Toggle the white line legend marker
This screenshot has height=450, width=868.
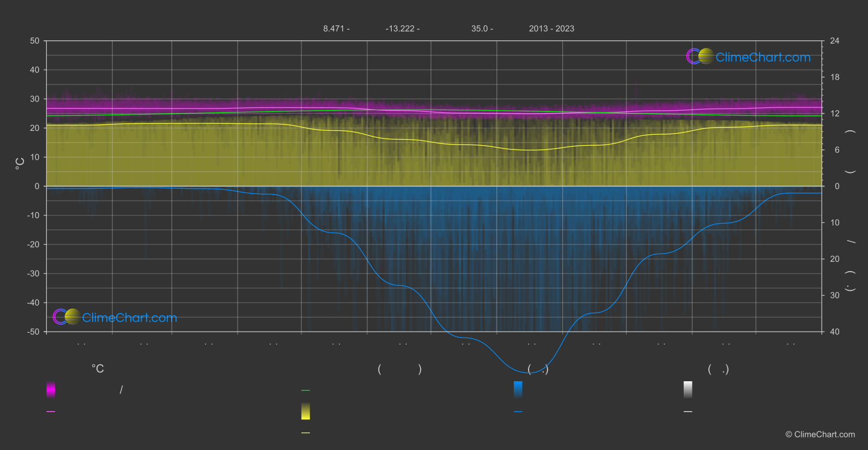(x=688, y=412)
